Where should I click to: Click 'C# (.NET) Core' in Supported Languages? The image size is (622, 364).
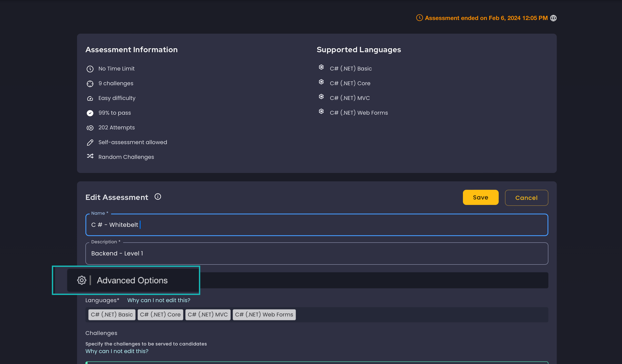[350, 83]
